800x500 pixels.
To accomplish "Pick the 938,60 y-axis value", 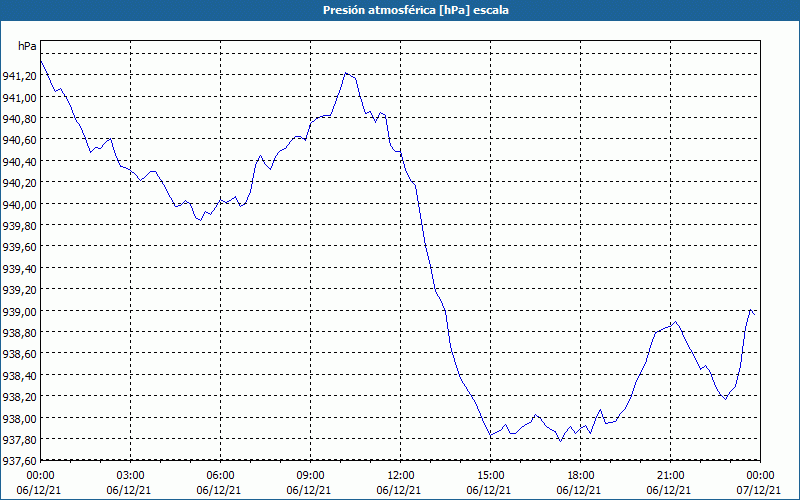I will 19,354.
